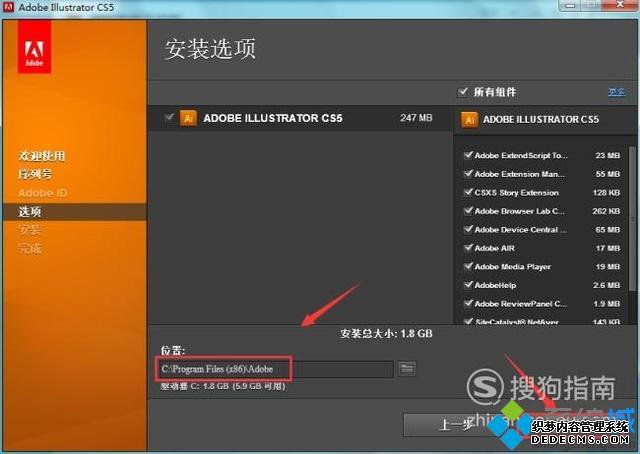
Task: Click the drive C: free space text
Action: pos(223,386)
